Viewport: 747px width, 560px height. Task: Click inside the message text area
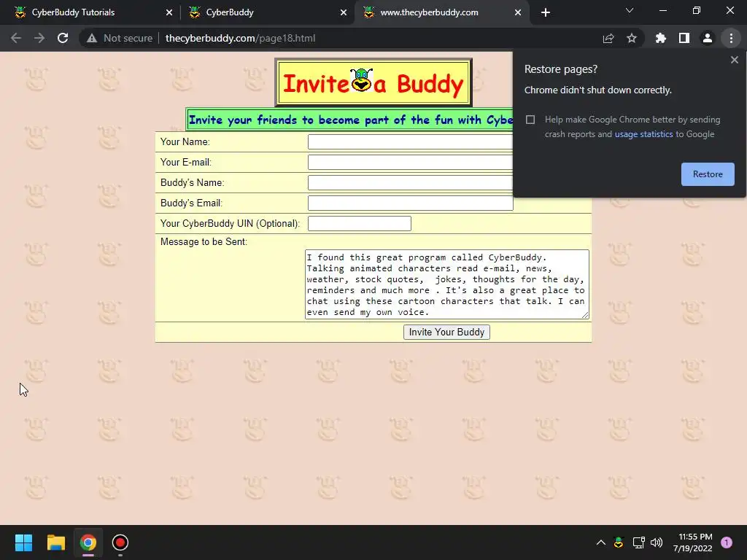click(x=447, y=284)
